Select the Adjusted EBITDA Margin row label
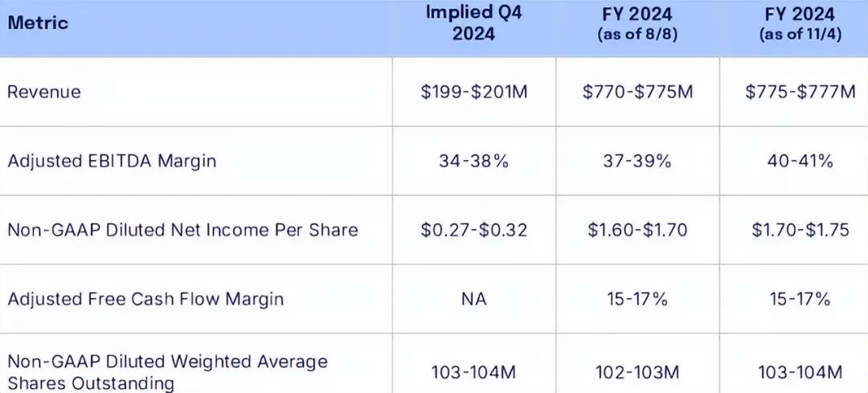Viewport: 868px width, 393px height. (112, 161)
